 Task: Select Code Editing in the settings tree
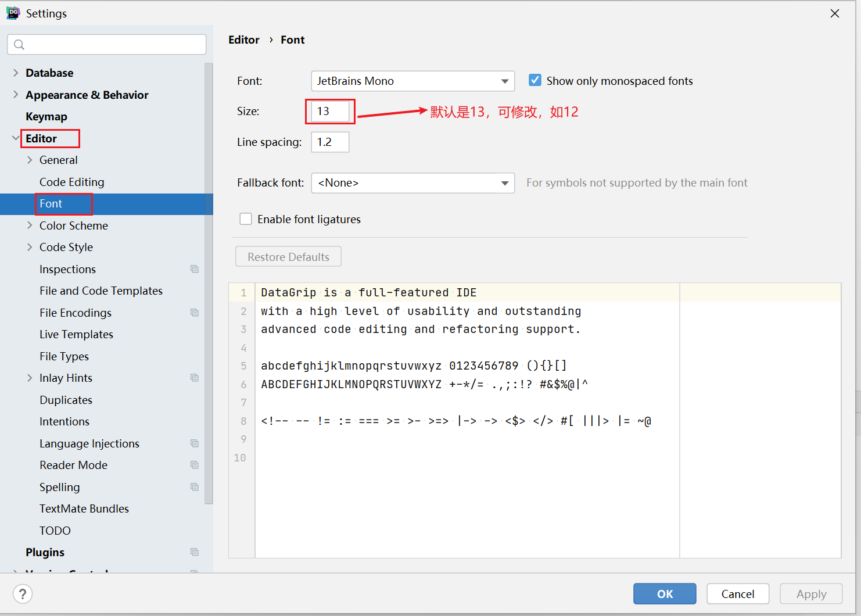tap(71, 182)
